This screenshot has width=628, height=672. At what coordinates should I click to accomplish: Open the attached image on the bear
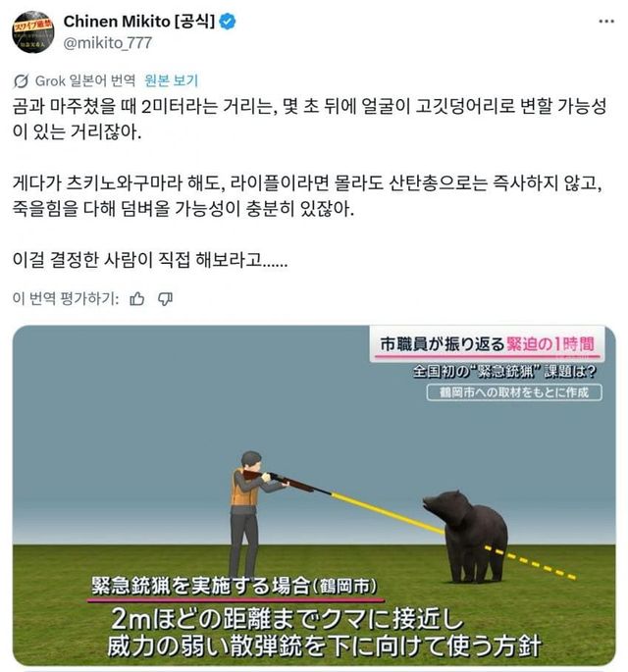coord(466,536)
